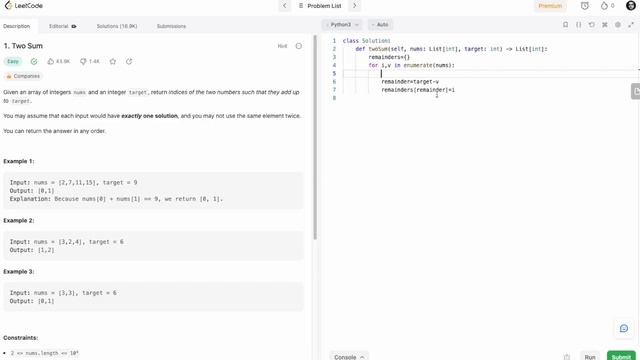This screenshot has height=360, width=640.
Task: Click the Premium button
Action: (550, 6)
